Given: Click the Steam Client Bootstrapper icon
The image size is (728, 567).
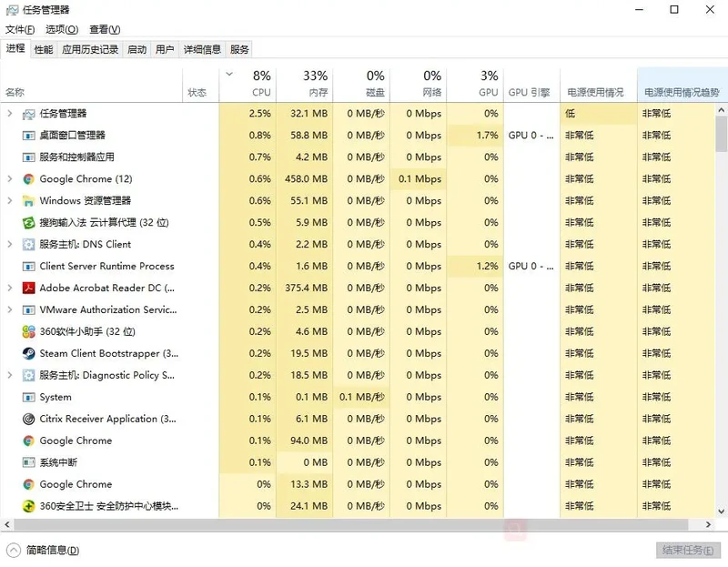Looking at the screenshot, I should (28, 353).
